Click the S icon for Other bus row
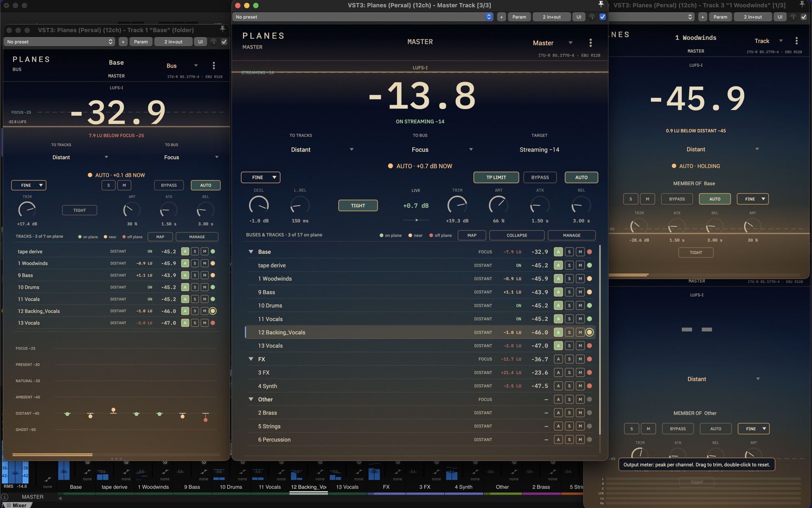The width and height of the screenshot is (812, 508). (x=569, y=399)
